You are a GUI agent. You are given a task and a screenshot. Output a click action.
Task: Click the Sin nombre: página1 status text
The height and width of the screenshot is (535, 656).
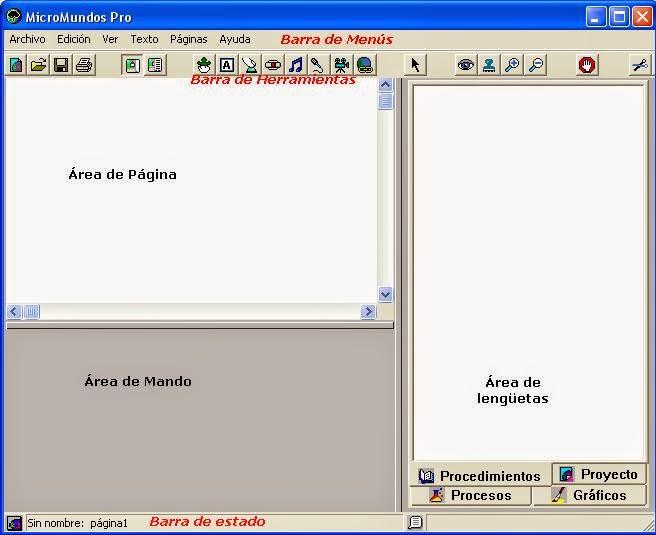point(77,523)
